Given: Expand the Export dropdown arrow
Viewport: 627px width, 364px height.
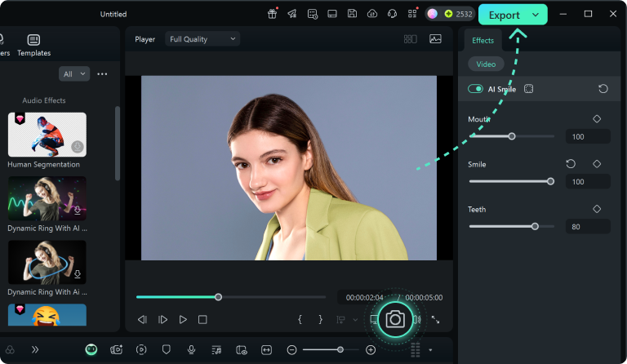Looking at the screenshot, I should (x=536, y=16).
